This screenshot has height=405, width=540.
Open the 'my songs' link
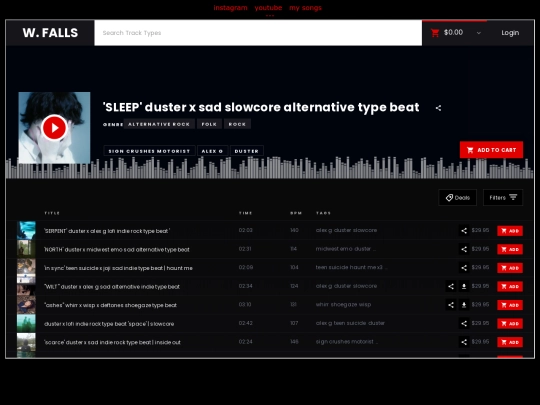[305, 8]
